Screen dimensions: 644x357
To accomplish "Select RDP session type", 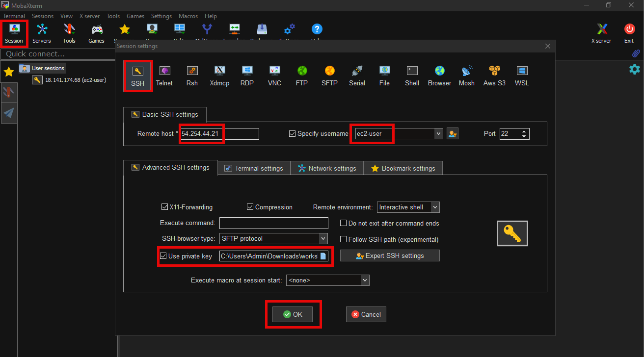I will pyautogui.click(x=247, y=76).
